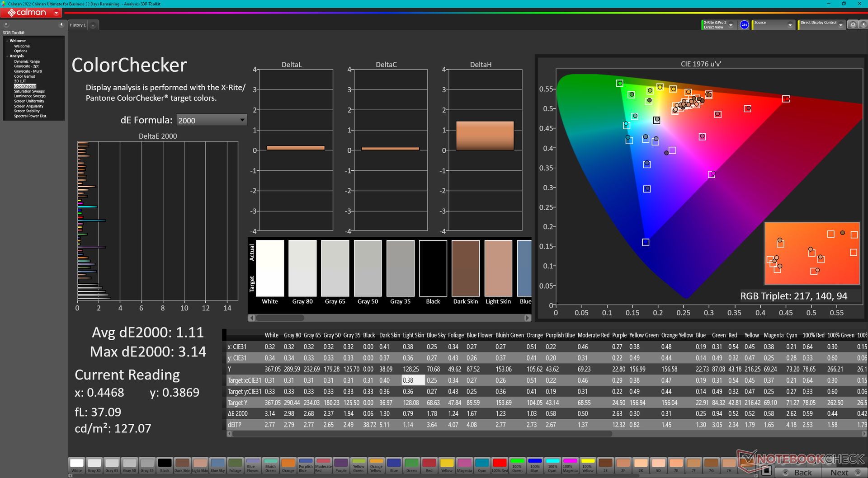This screenshot has width=868, height=478.
Task: Select the Orange patch in bottom strip
Action: [288, 465]
